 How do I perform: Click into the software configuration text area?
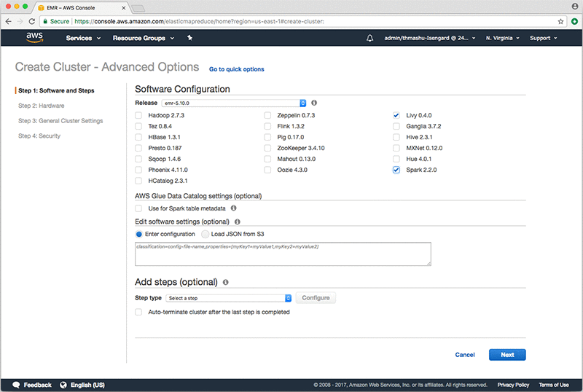pos(283,254)
